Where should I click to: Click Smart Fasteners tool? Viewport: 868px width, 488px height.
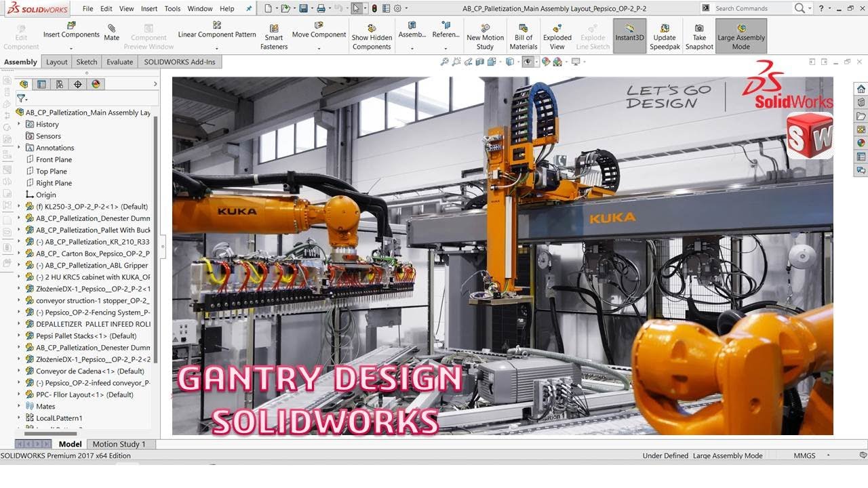[x=274, y=37]
